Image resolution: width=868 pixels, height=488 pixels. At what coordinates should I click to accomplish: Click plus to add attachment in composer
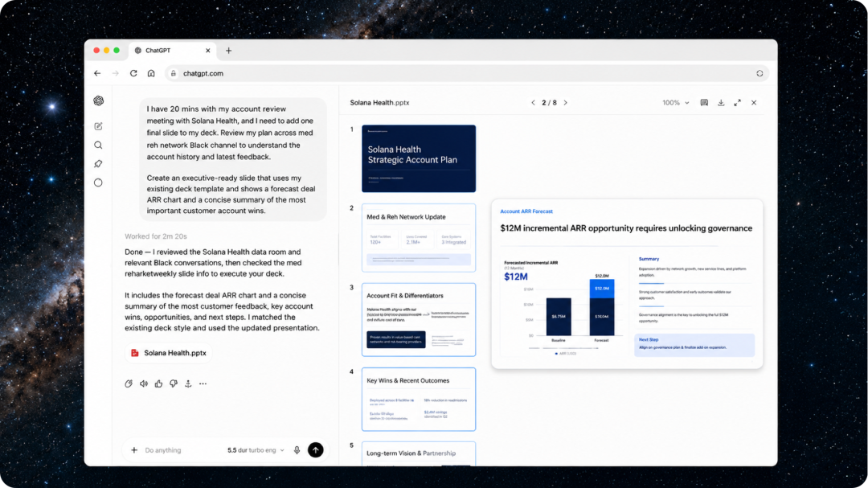click(134, 450)
